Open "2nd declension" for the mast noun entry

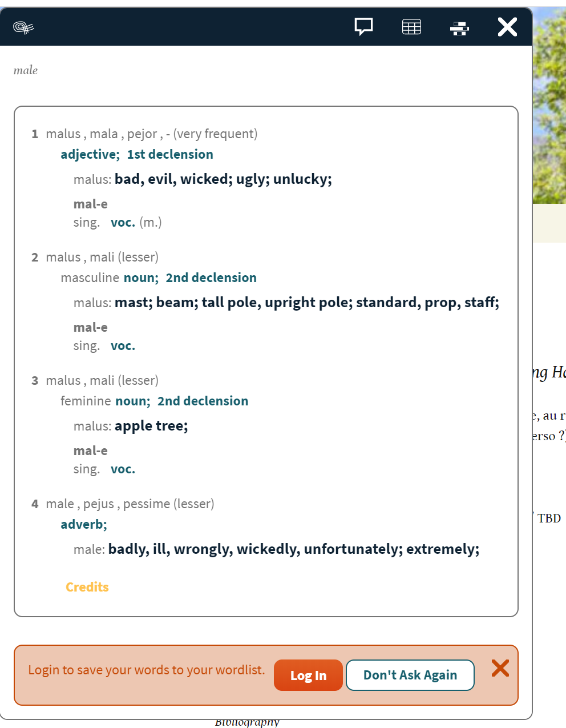211,277
